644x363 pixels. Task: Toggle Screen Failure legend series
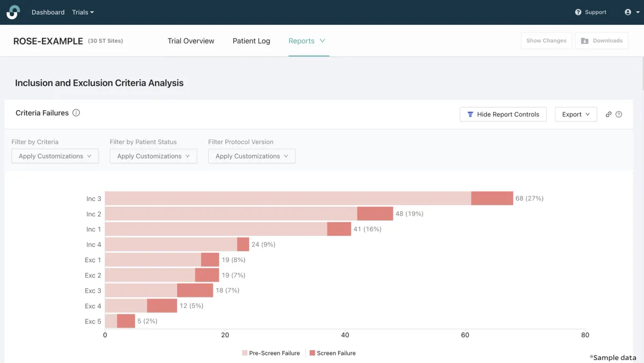[332, 353]
